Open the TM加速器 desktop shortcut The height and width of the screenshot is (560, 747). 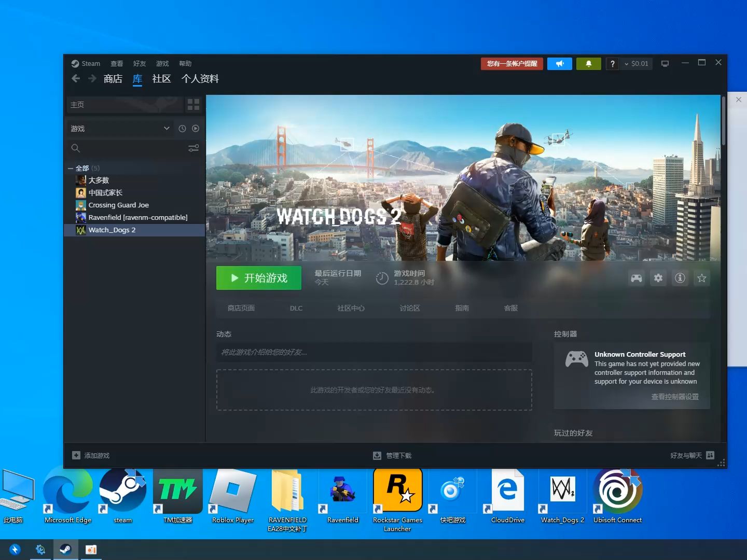coord(178,496)
